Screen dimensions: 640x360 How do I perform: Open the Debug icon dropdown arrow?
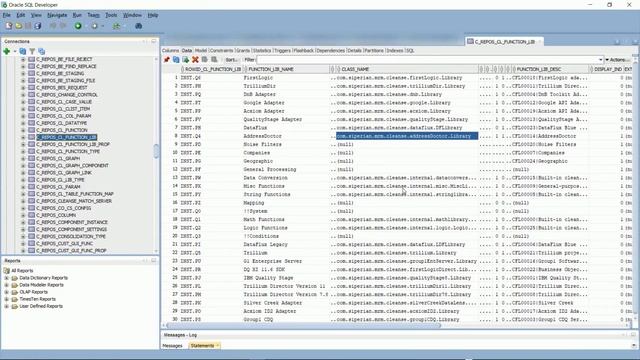pos(102,26)
